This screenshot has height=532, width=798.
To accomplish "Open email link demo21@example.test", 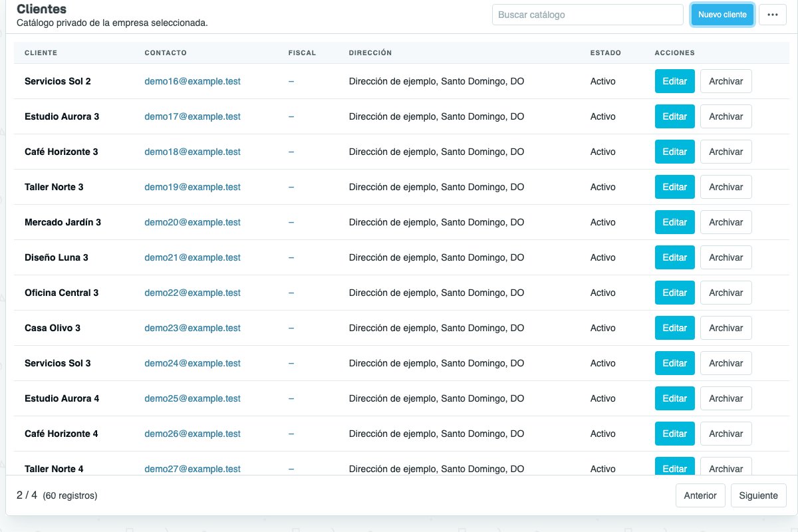I will click(x=193, y=257).
